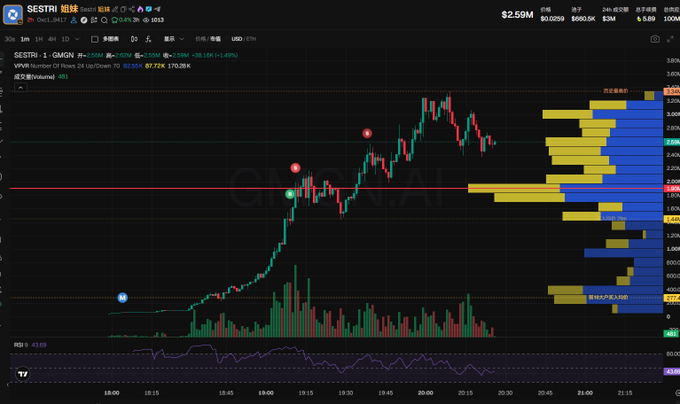The height and width of the screenshot is (404, 680).
Task: Click the green B buy marker
Action: pyautogui.click(x=290, y=194)
